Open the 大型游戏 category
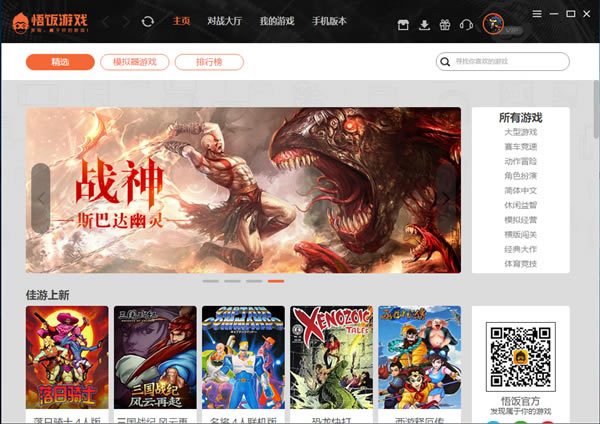Screen dimensions: 600x424 520,132
